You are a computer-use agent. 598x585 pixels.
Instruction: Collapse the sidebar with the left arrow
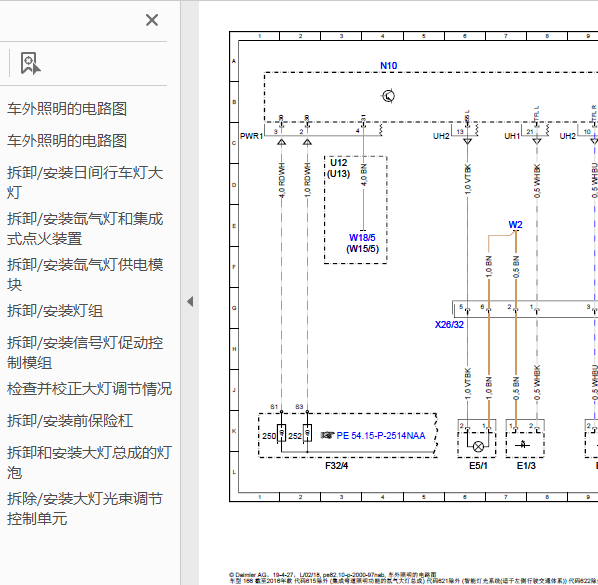tap(190, 302)
